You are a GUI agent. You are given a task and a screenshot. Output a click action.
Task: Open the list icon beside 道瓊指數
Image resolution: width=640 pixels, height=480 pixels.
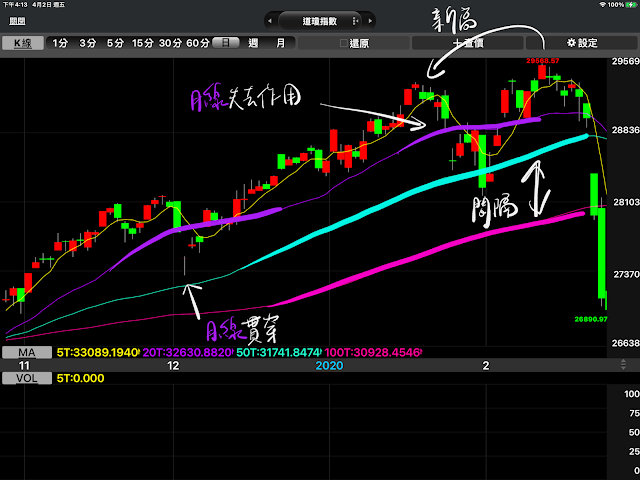pos(355,21)
